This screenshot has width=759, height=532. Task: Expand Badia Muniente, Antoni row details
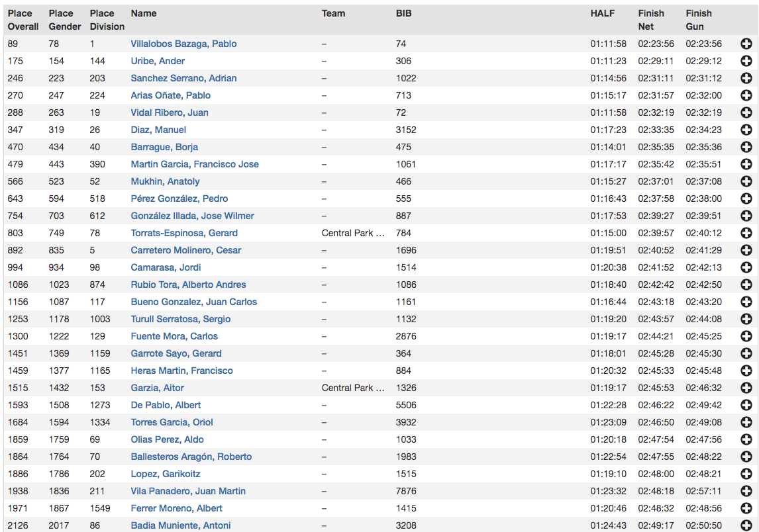[746, 525]
